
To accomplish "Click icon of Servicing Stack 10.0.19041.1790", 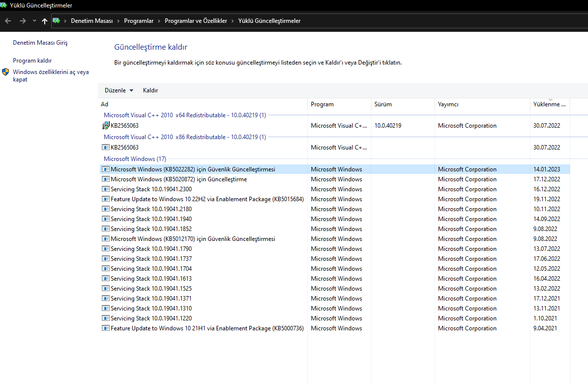I will tap(106, 249).
